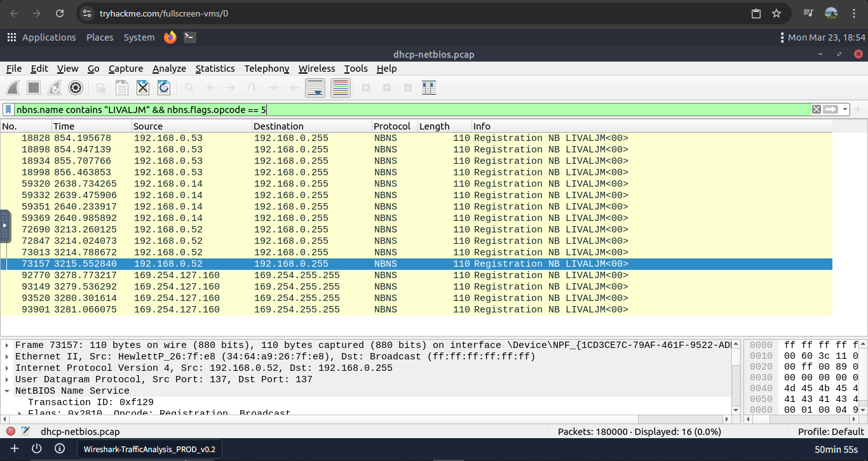The image size is (868, 461).
Task: Open the File menu
Action: tap(14, 69)
